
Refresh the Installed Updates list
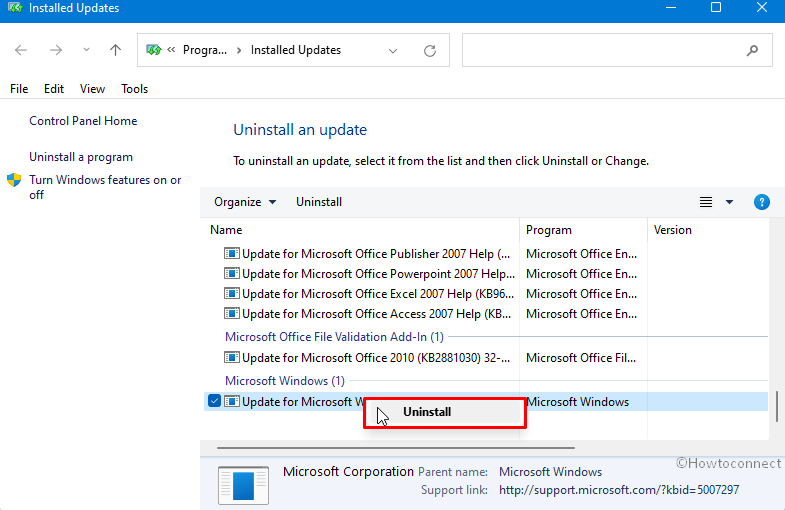tap(430, 51)
